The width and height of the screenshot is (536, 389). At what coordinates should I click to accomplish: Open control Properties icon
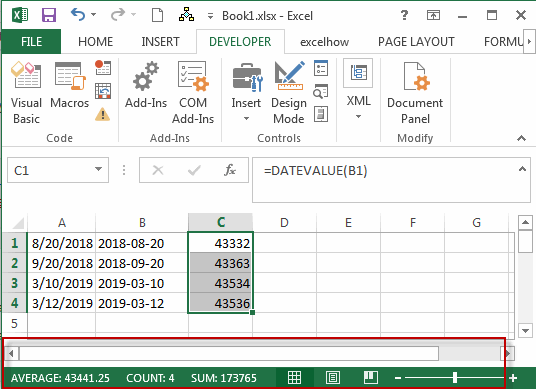click(321, 68)
